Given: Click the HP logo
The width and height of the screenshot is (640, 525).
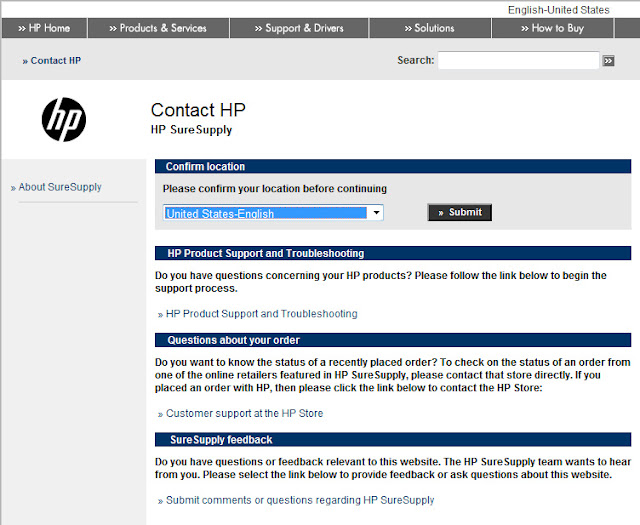Looking at the screenshot, I should 64,120.
